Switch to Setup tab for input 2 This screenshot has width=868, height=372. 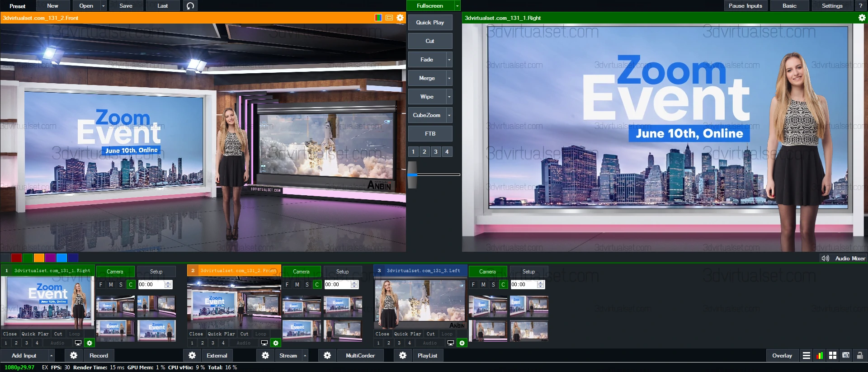click(342, 272)
